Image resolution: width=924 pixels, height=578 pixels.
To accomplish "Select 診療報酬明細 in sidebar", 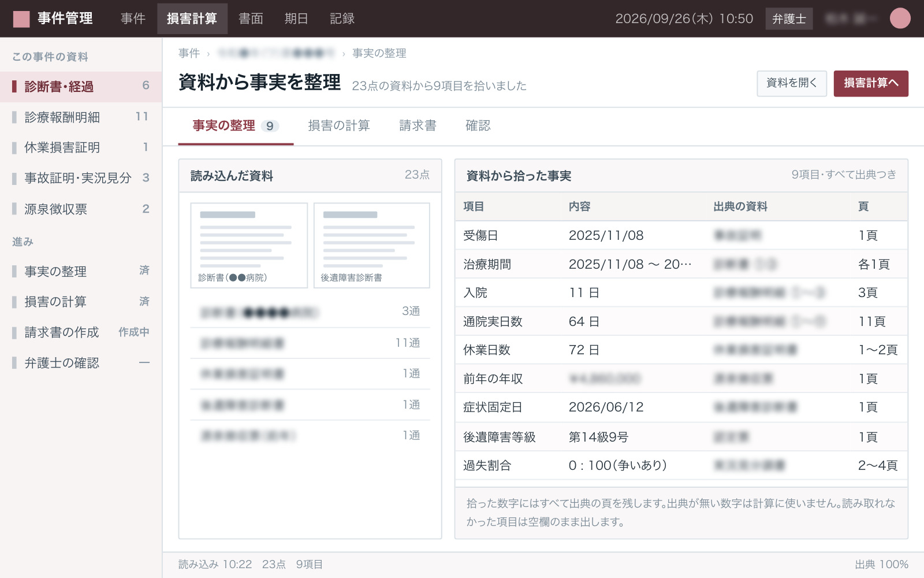I will (x=81, y=117).
